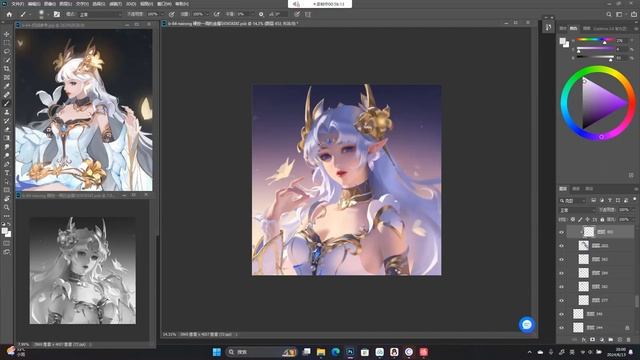Select the Move tool
Screen dimensions: 640x360
pos(7,34)
